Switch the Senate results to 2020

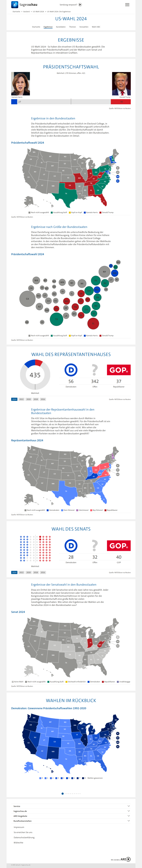(29, 572)
